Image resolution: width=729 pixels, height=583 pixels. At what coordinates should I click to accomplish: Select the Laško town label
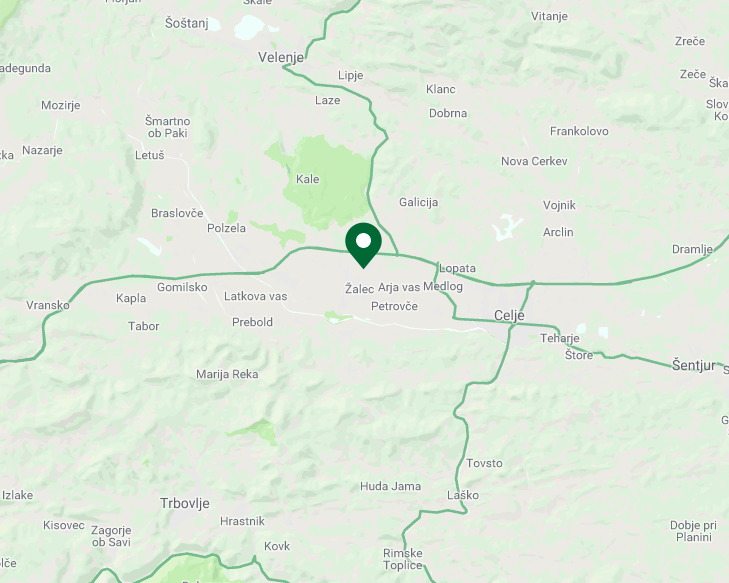[463, 495]
